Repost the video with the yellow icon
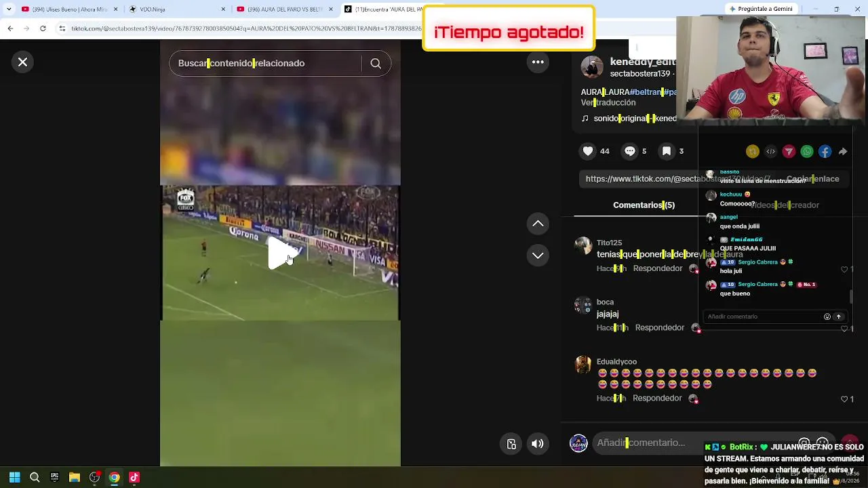This screenshot has width=868, height=488. [753, 152]
